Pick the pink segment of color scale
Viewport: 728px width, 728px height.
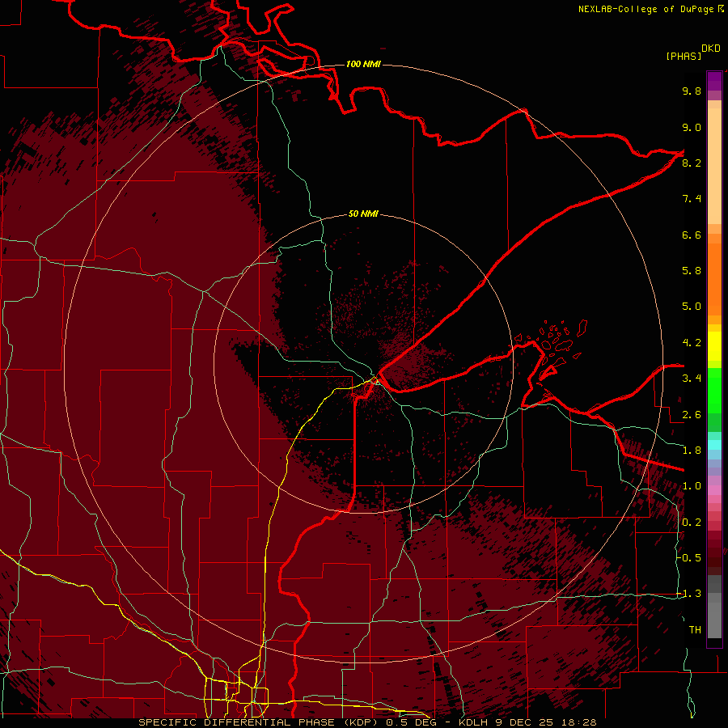click(714, 490)
